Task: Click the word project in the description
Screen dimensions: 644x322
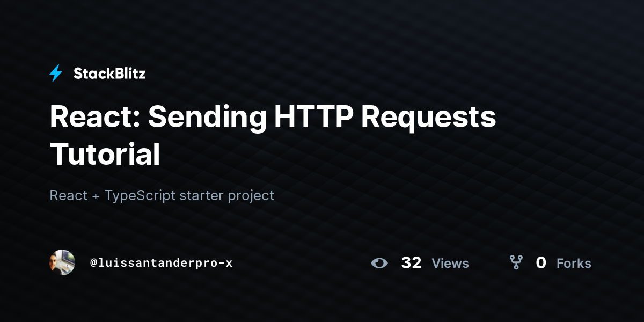Action: [x=251, y=196]
